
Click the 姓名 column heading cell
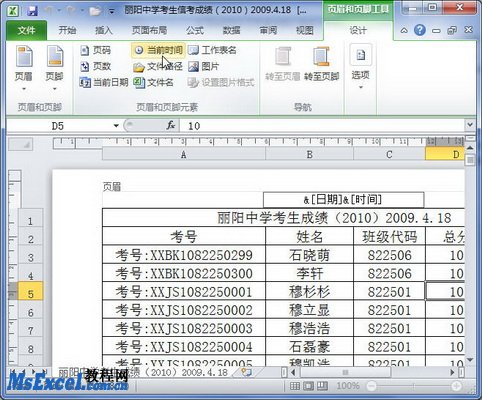coord(309,237)
